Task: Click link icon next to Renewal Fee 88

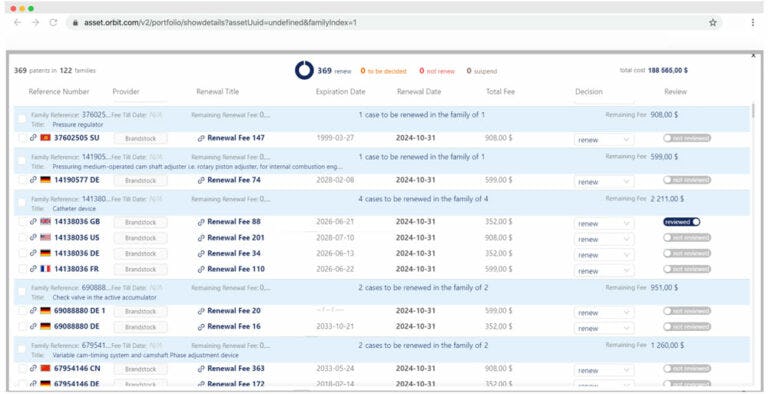Action: tap(201, 222)
